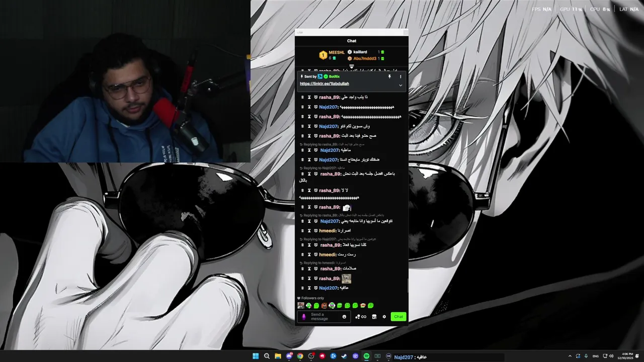This screenshot has height=362, width=644.
Task: Click Abu7mddd3 on the gift leaderboard
Action: click(x=365, y=58)
